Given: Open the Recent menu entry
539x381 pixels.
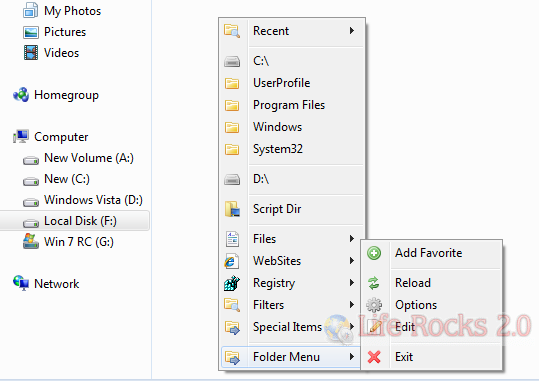Looking at the screenshot, I should pos(292,31).
